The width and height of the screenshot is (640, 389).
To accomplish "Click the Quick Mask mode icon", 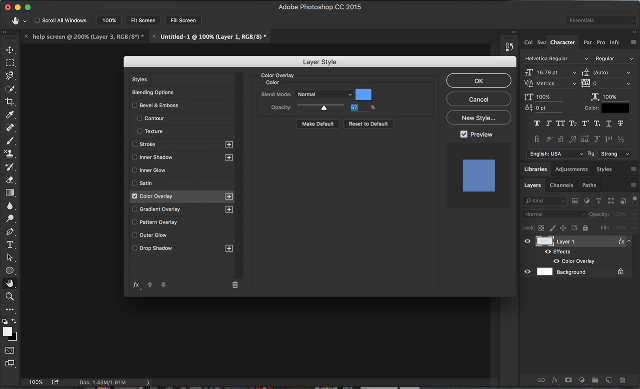I will coord(10,350).
